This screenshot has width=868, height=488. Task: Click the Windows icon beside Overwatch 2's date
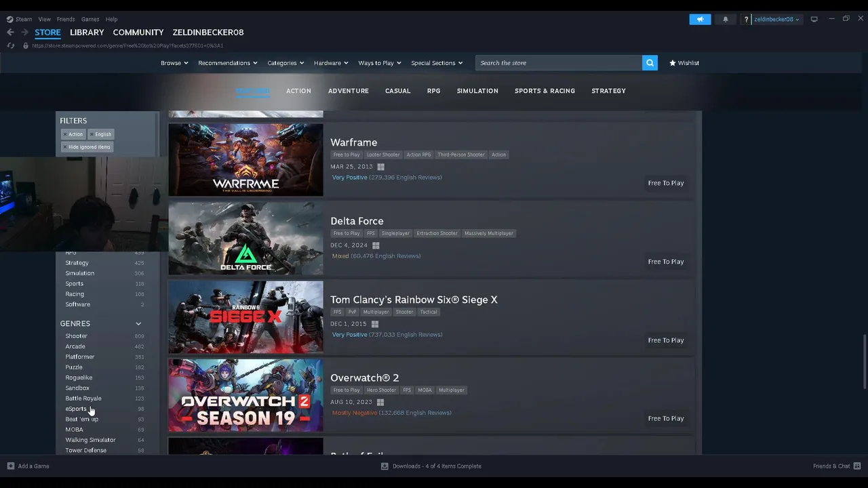point(380,402)
